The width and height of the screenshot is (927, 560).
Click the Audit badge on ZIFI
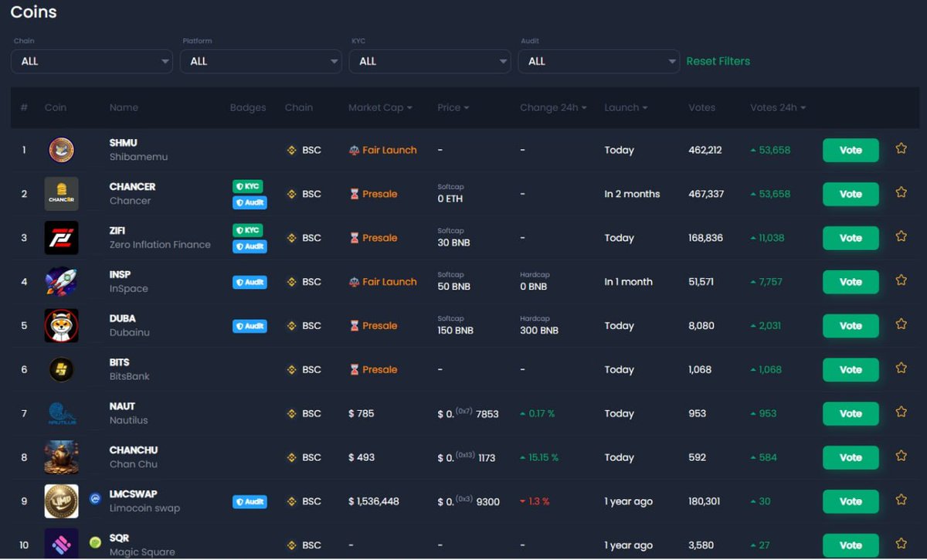[250, 246]
